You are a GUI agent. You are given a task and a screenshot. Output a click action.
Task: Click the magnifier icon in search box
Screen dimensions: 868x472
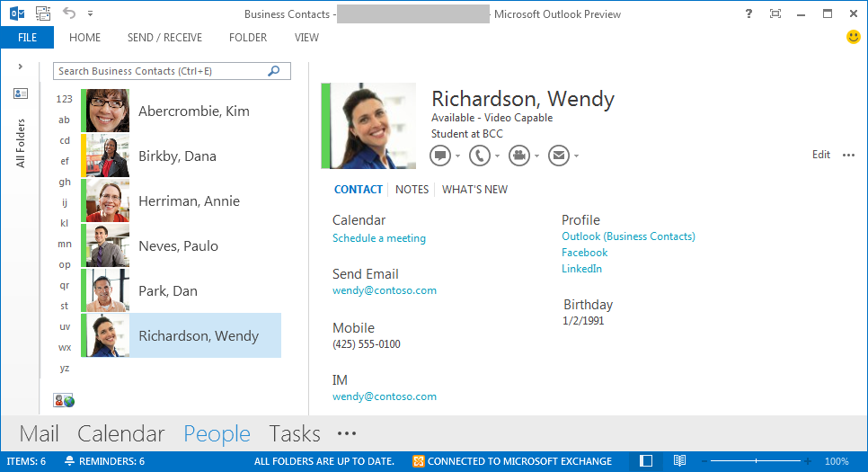tap(274, 71)
